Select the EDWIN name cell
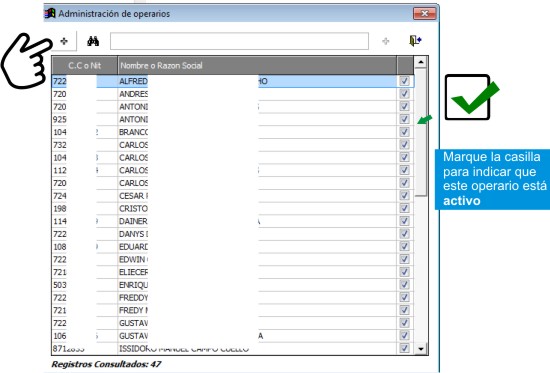Viewport: 550px width, 373px height. coord(257,259)
